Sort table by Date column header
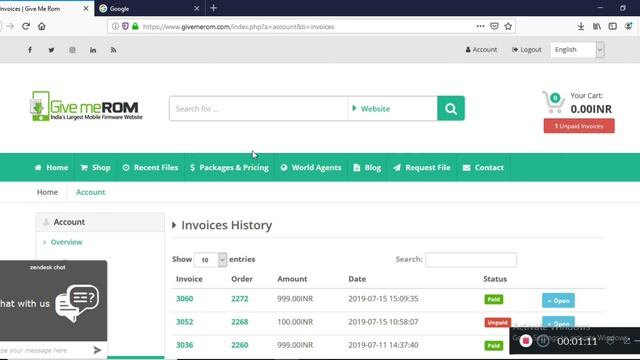 coord(357,279)
